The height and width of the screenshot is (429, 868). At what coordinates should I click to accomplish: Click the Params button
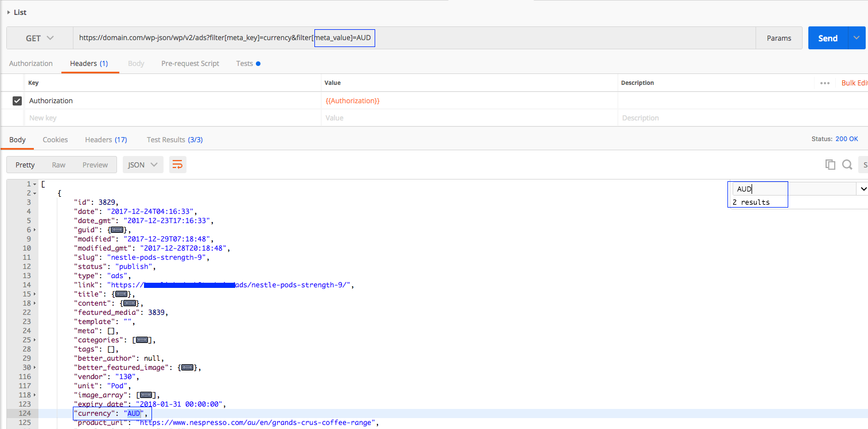click(x=779, y=38)
